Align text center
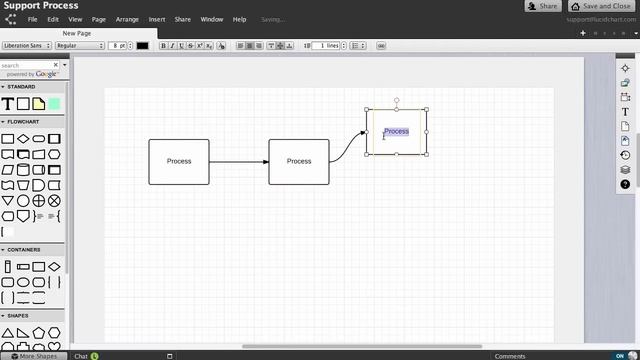 coord(249,46)
